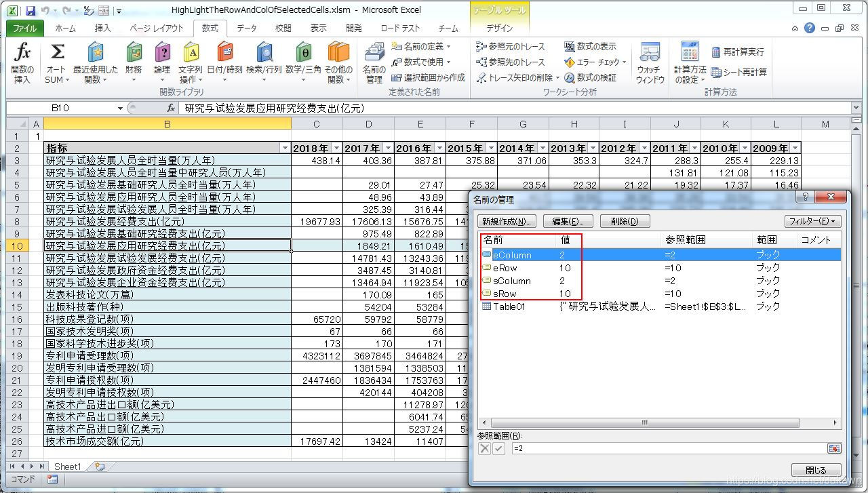Click the fx button beside formula bar
Image resolution: width=868 pixels, height=493 pixels.
click(x=172, y=108)
